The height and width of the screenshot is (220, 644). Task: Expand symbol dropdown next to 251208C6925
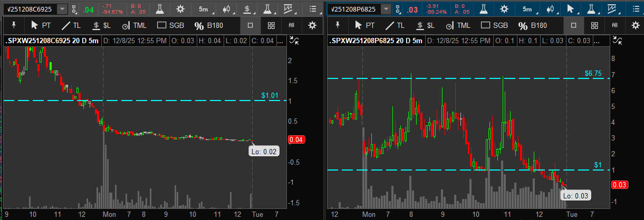63,9
